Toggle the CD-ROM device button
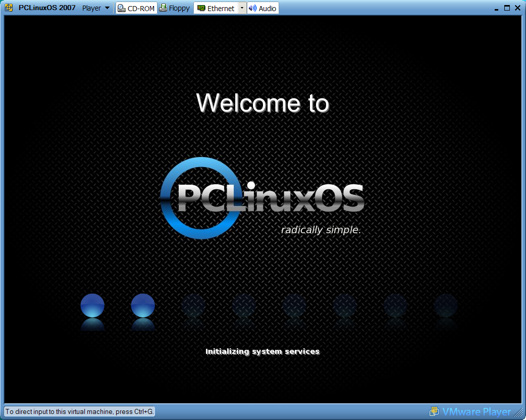 (x=136, y=8)
